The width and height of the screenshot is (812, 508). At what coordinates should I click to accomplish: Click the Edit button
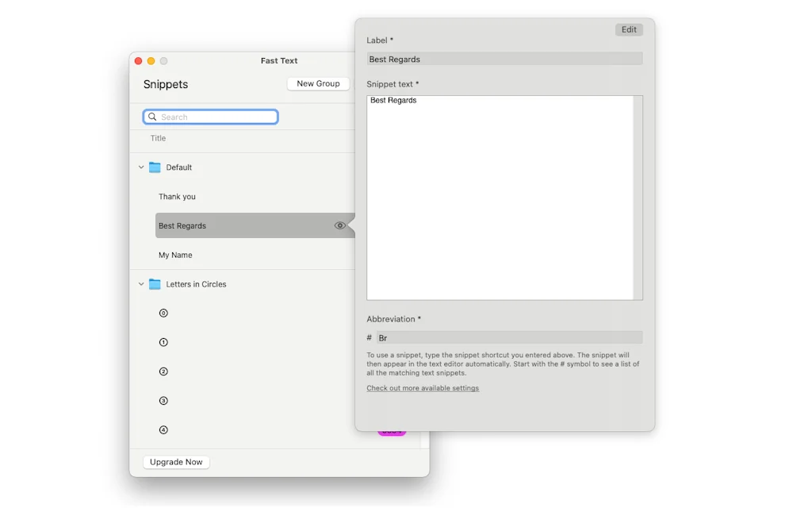tap(629, 29)
